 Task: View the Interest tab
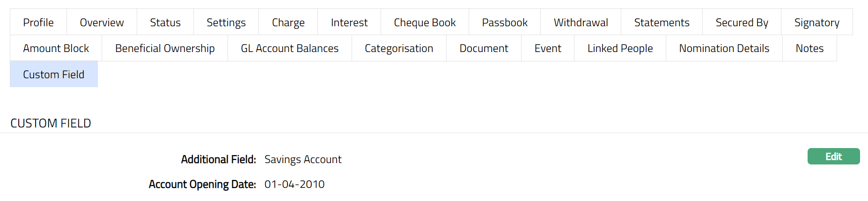pos(349,22)
